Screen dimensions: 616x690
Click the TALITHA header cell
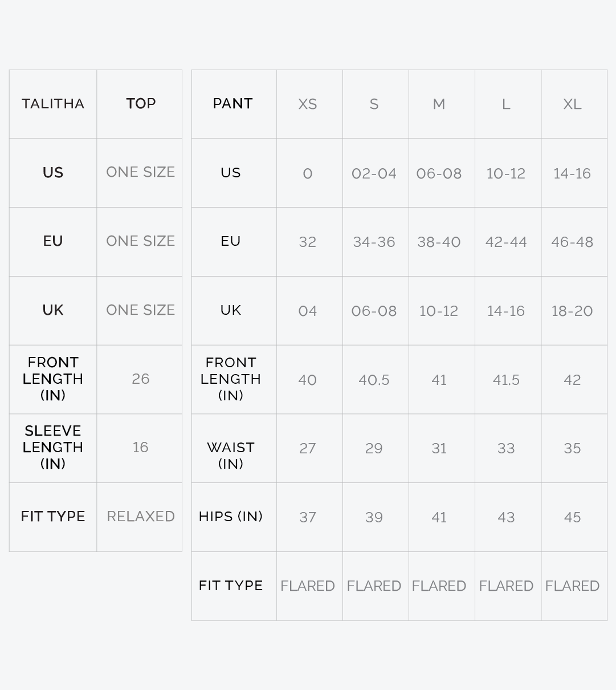click(x=53, y=104)
